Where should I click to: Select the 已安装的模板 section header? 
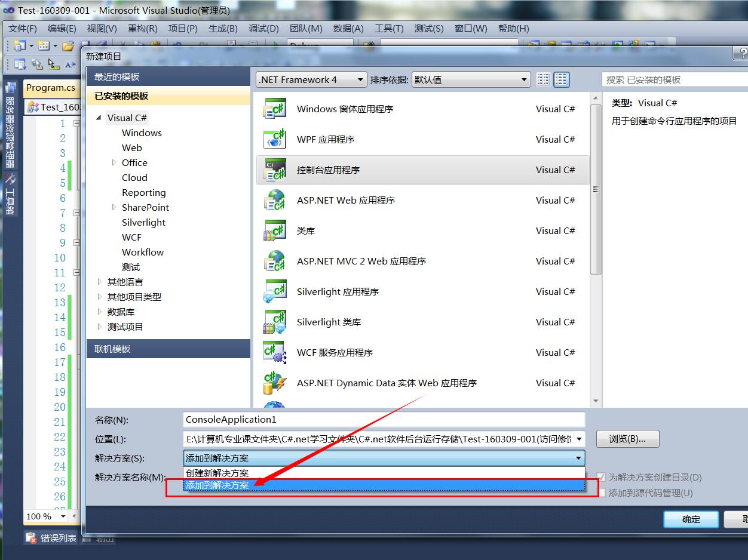click(x=168, y=96)
